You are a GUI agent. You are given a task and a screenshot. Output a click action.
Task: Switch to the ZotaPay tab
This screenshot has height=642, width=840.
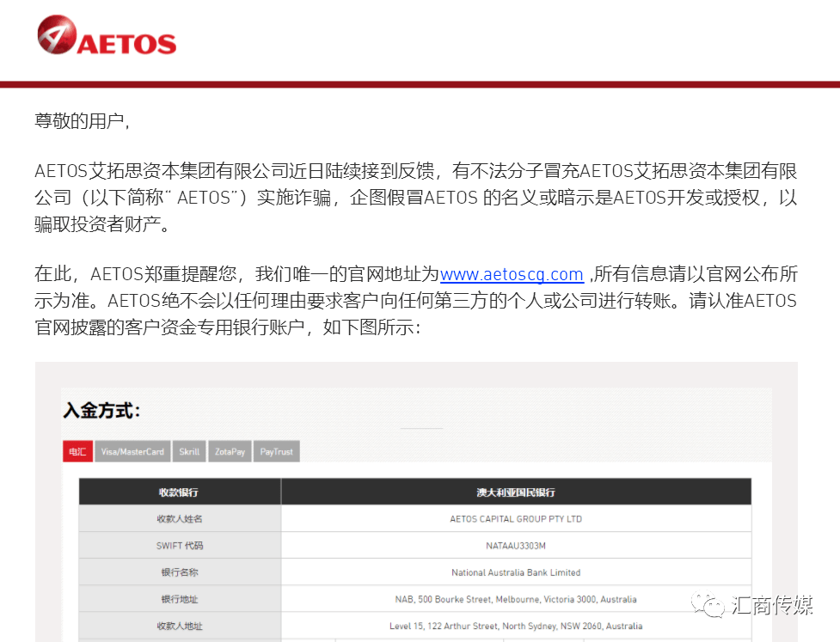pyautogui.click(x=230, y=451)
